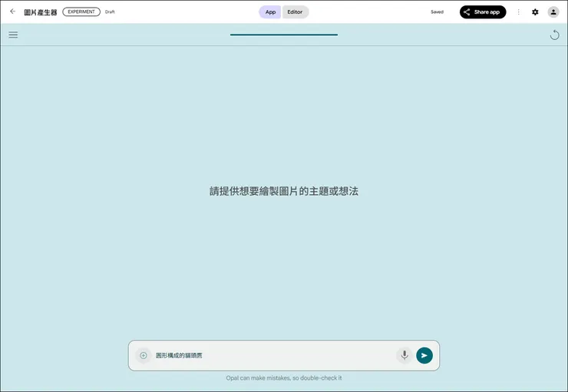Open the three-dot more options menu
The width and height of the screenshot is (568, 392).
(518, 12)
